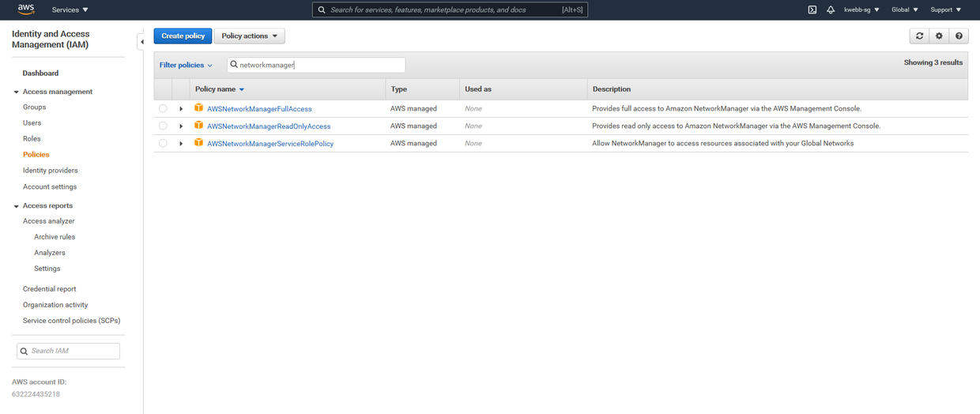Select the AWSNetworkManagerServiceRolePolicy radio button
The width and height of the screenshot is (980, 414).
(x=163, y=143)
